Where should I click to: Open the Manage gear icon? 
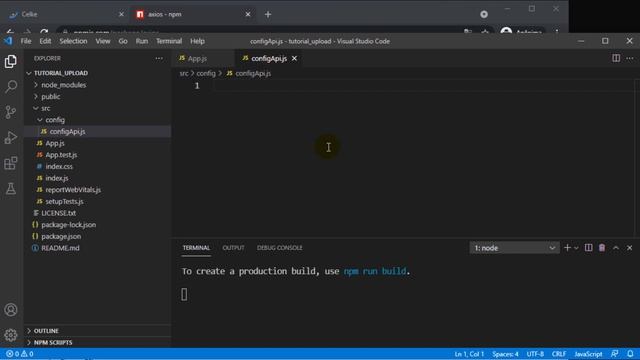pyautogui.click(x=11, y=335)
